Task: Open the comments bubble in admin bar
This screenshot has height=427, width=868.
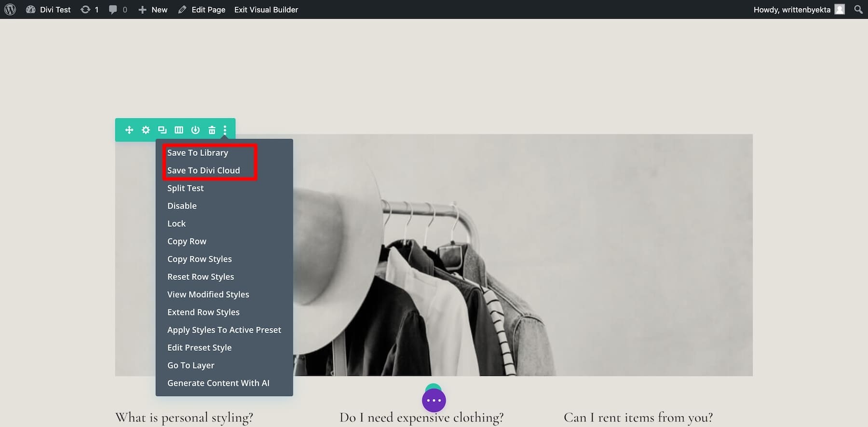Action: pyautogui.click(x=118, y=10)
